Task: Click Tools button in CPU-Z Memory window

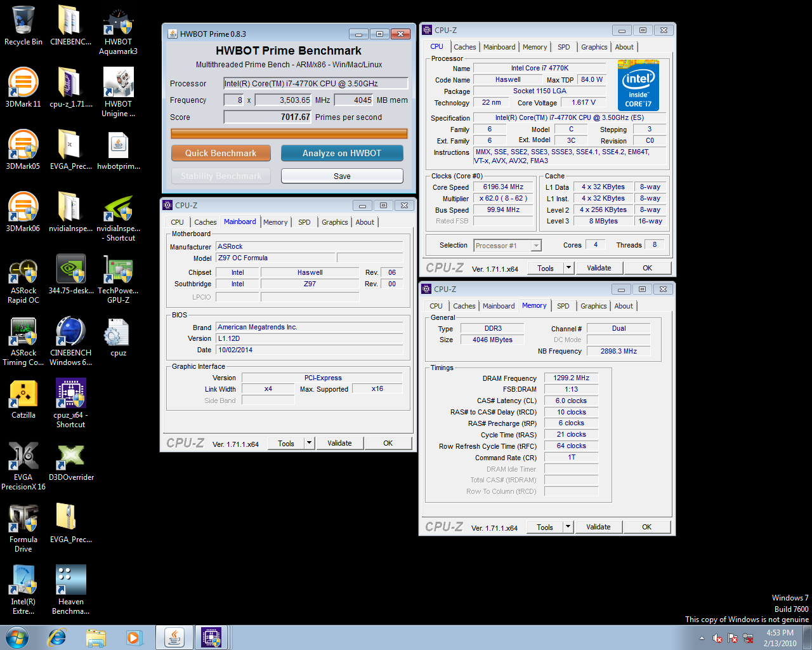Action: tap(545, 527)
